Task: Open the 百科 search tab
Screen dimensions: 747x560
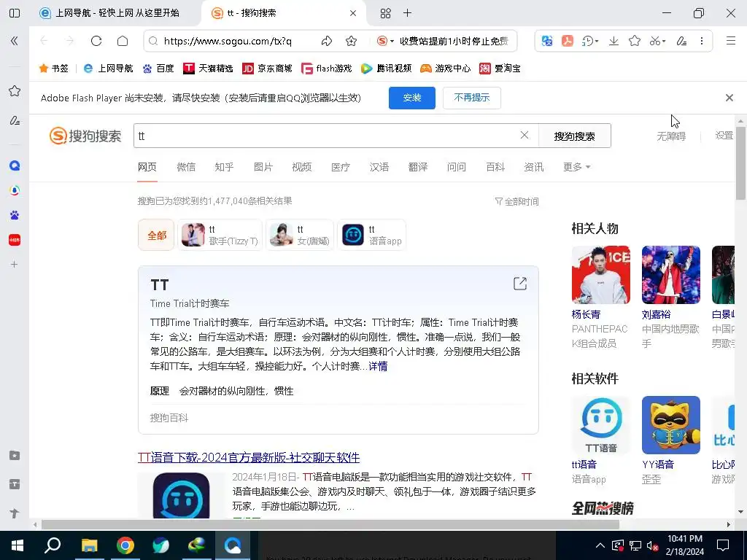Action: pyautogui.click(x=495, y=167)
